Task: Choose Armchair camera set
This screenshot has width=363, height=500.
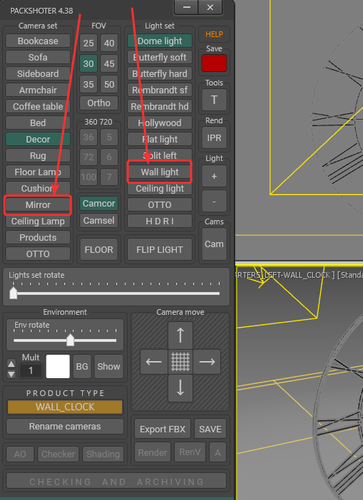Action: (x=38, y=90)
